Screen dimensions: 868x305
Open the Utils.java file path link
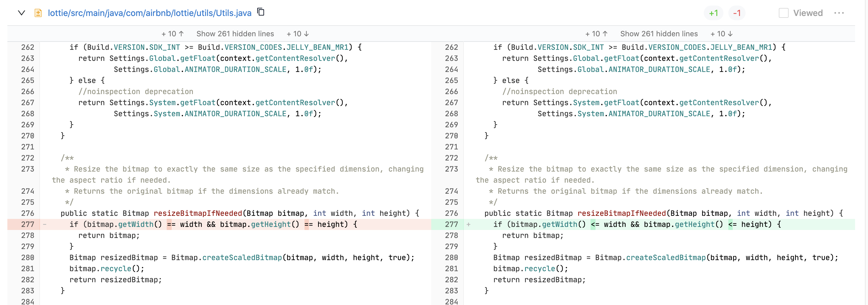pos(149,13)
